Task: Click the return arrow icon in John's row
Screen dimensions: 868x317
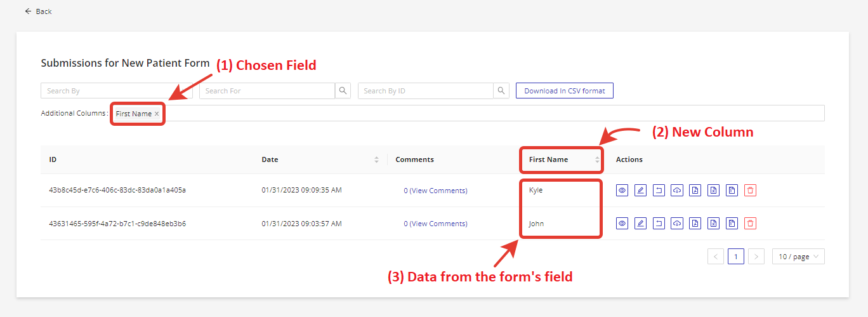Action: pyautogui.click(x=659, y=223)
